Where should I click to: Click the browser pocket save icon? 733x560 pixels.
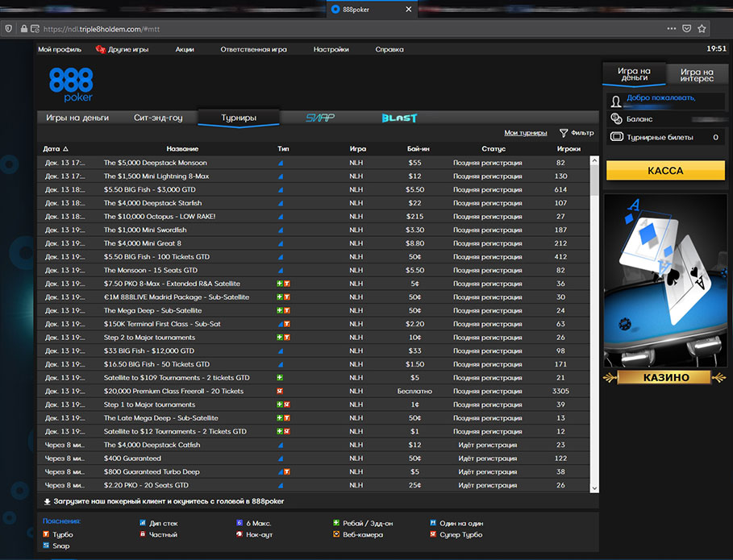pos(687,28)
